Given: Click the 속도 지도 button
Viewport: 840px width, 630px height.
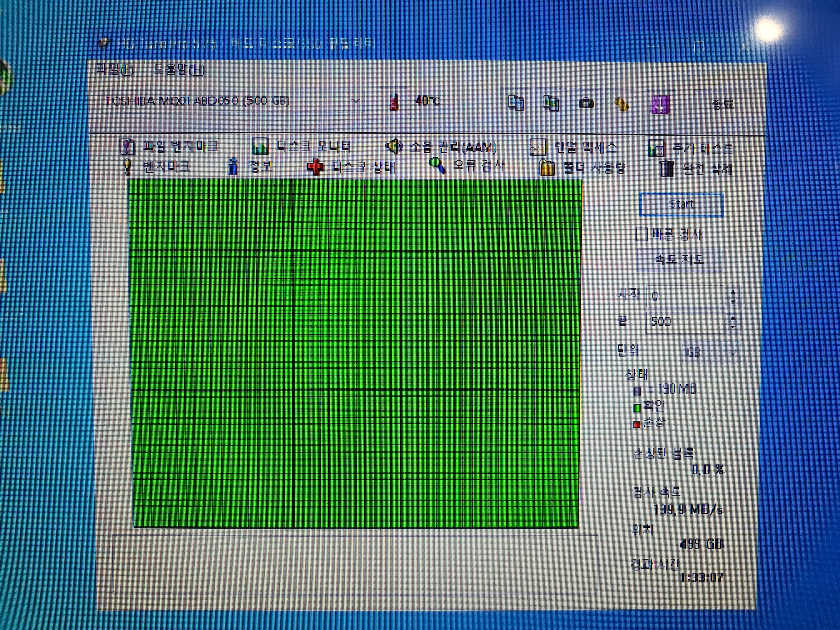Looking at the screenshot, I should (x=680, y=260).
